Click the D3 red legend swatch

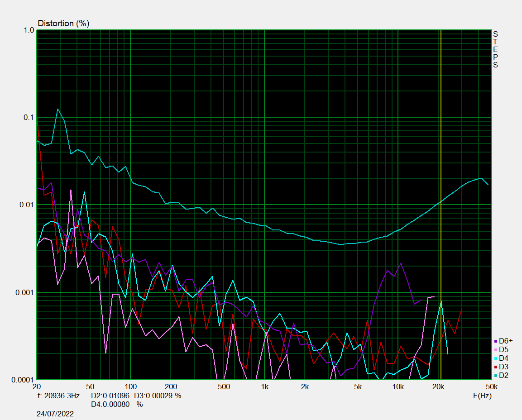(x=496, y=367)
